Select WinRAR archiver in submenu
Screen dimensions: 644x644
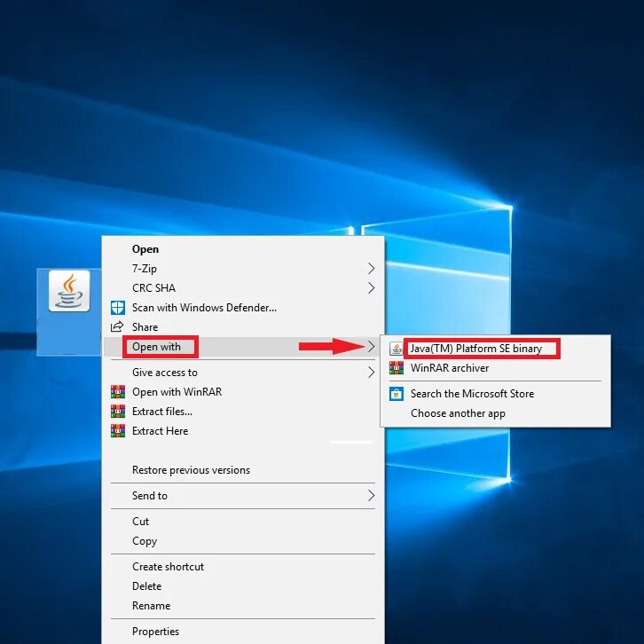point(495,368)
